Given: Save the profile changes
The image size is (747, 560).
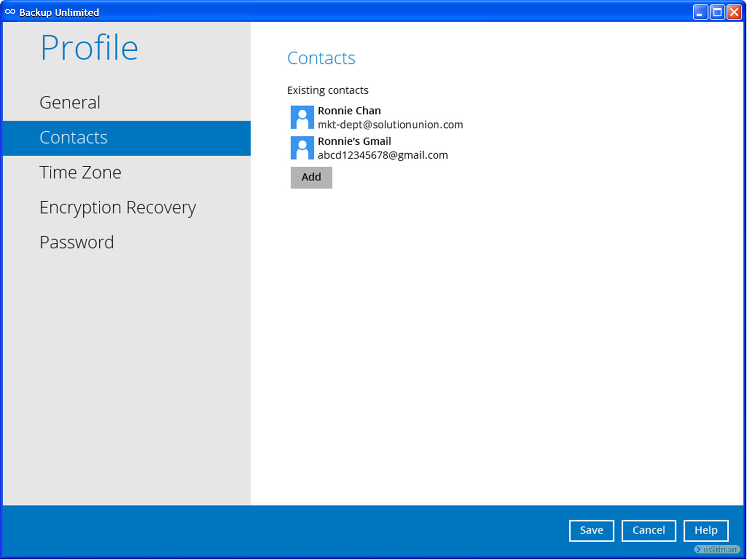Looking at the screenshot, I should pos(591,531).
